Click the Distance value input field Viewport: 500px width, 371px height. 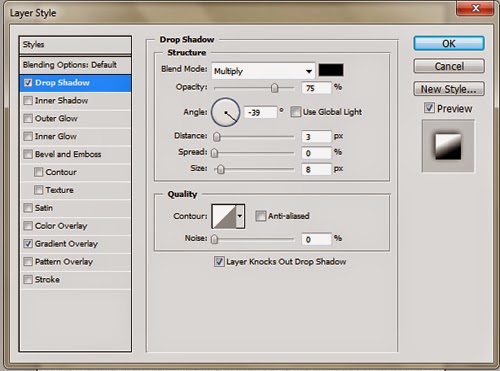coord(316,137)
